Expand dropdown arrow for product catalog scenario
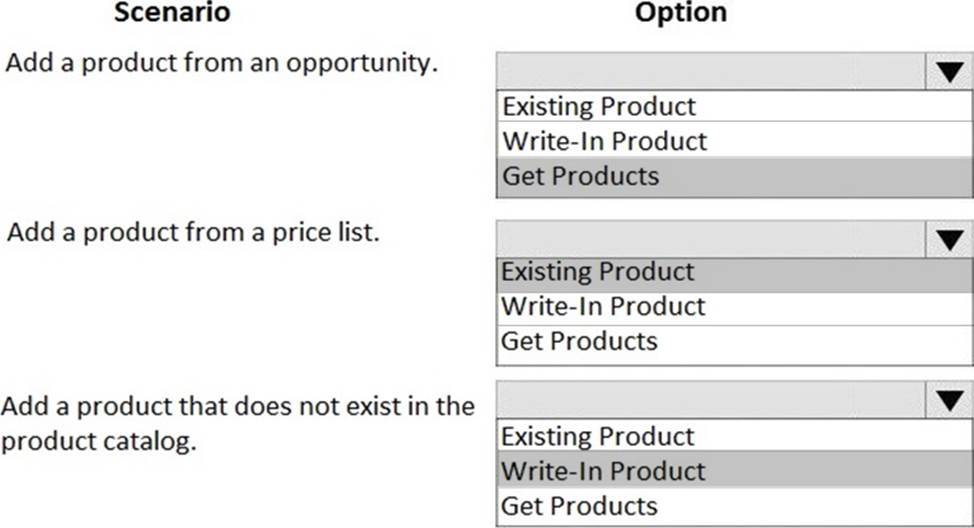 (x=949, y=402)
